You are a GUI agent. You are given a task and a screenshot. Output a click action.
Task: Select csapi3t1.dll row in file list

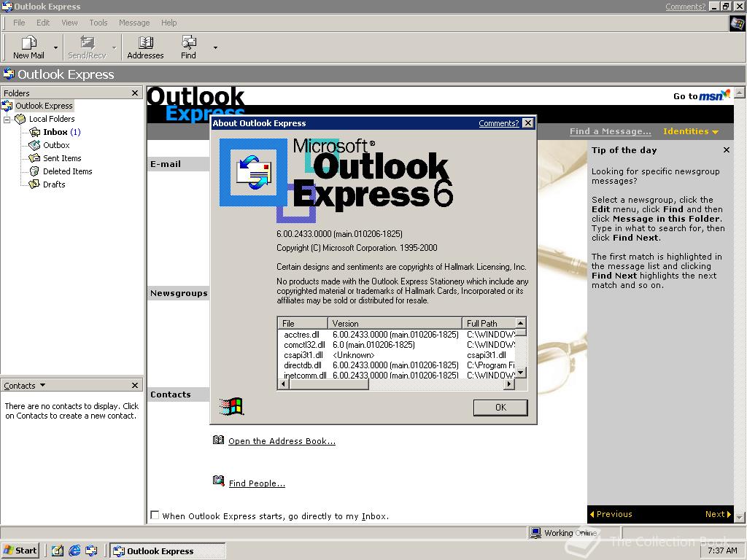[396, 355]
